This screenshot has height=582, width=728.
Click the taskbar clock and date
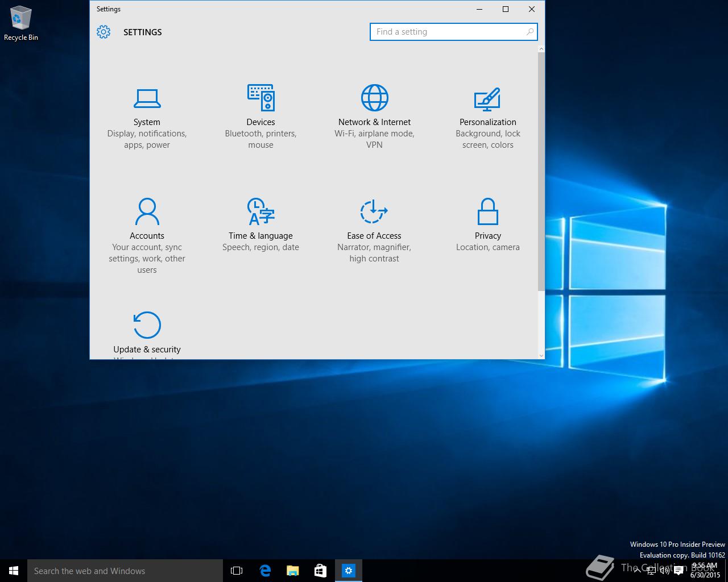pos(705,570)
